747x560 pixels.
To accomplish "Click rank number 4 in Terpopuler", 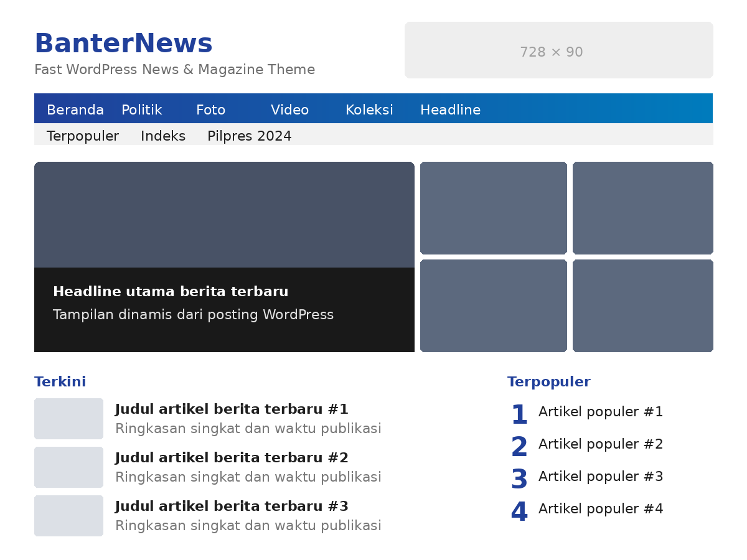I will point(519,512).
